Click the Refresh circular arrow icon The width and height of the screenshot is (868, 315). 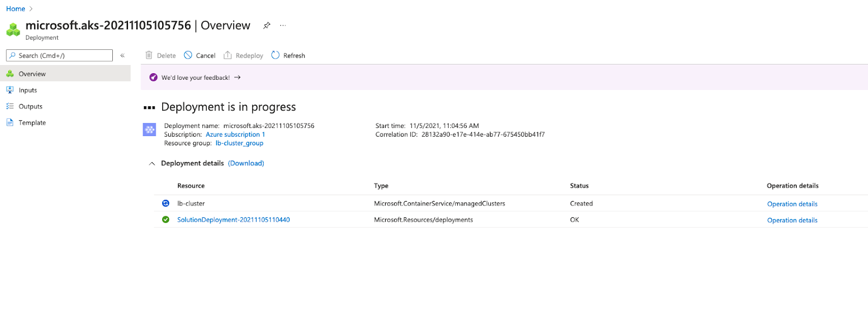pyautogui.click(x=276, y=55)
